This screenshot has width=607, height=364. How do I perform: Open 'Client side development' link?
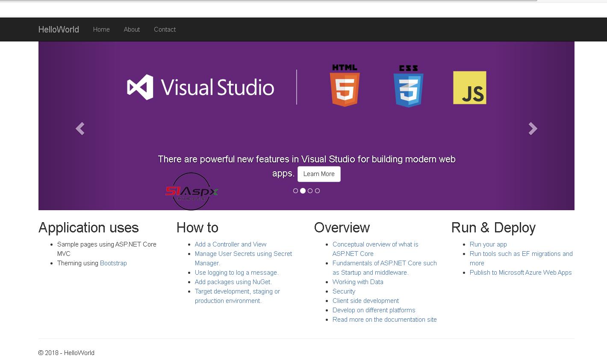[365, 301]
